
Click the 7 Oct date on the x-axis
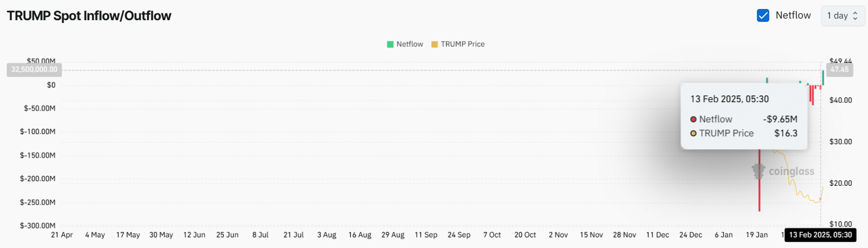(x=492, y=235)
